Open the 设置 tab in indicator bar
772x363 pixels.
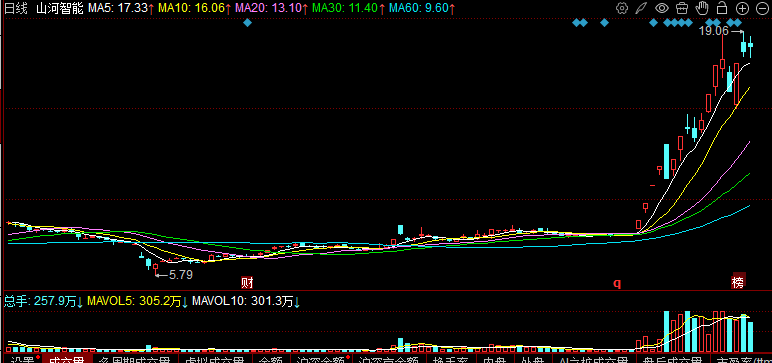tap(22, 359)
